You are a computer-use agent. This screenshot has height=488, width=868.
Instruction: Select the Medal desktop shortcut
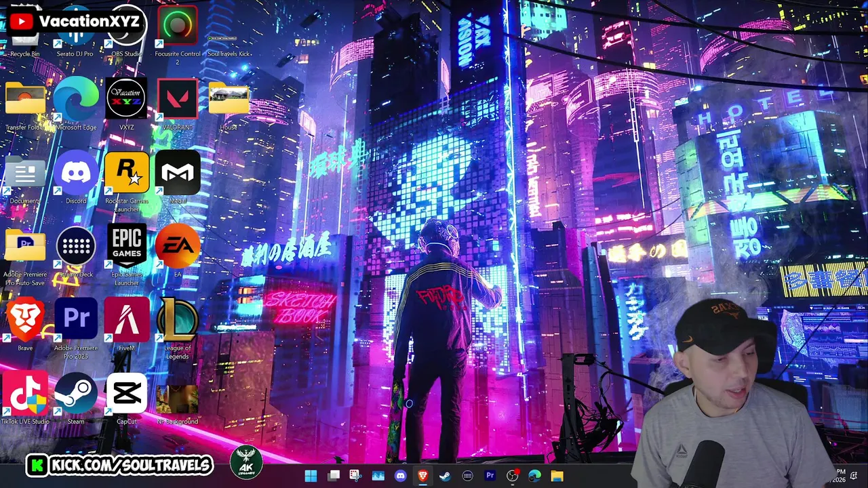178,178
